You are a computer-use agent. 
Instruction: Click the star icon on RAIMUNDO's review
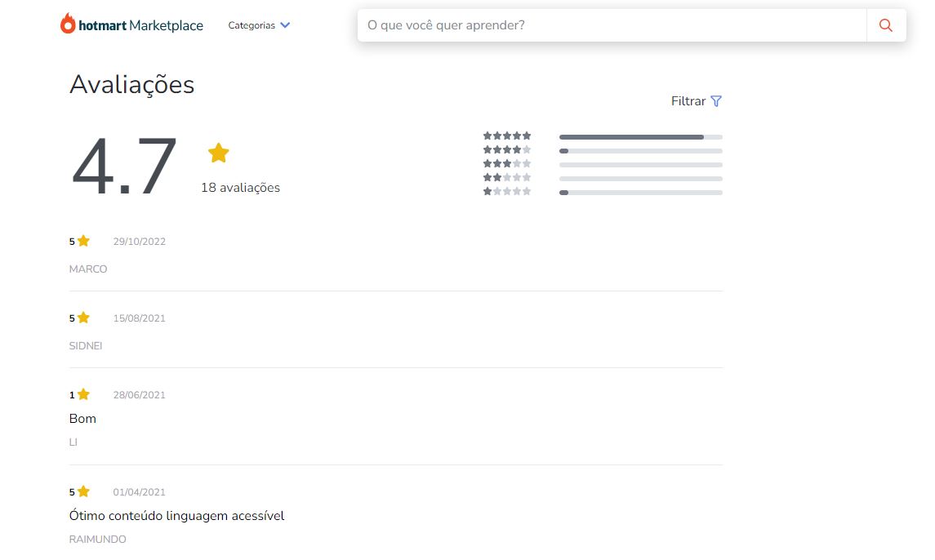(x=83, y=491)
